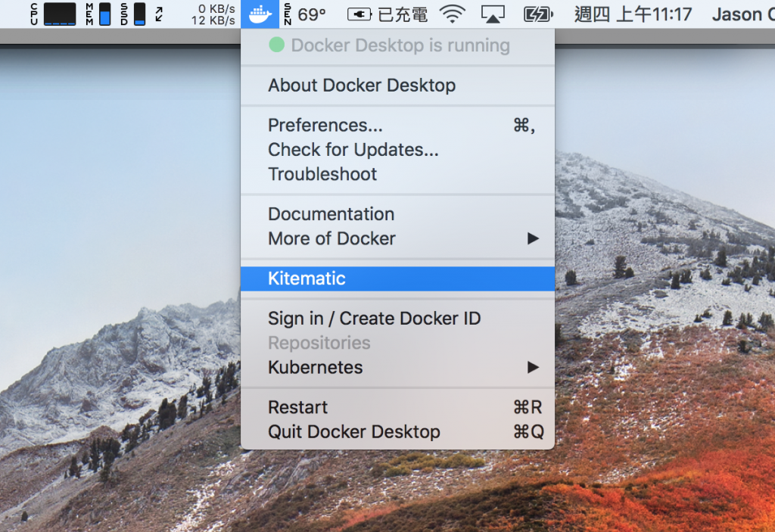The width and height of the screenshot is (775, 532).
Task: Expand the More of Docker submenu
Action: (x=397, y=239)
